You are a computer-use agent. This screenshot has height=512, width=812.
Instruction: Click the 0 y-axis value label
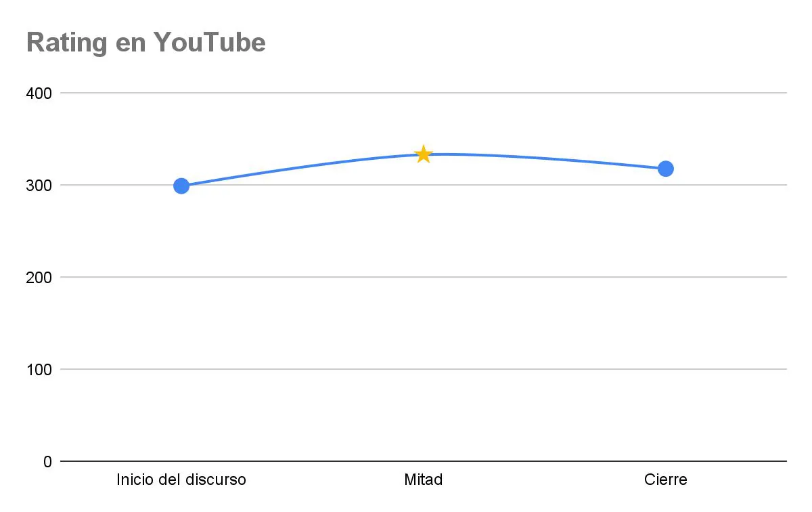(x=47, y=461)
